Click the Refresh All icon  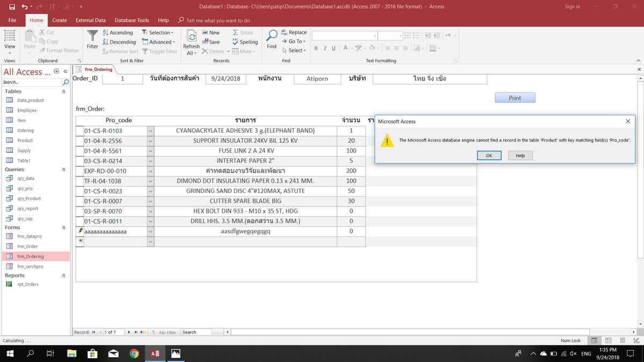[x=192, y=42]
